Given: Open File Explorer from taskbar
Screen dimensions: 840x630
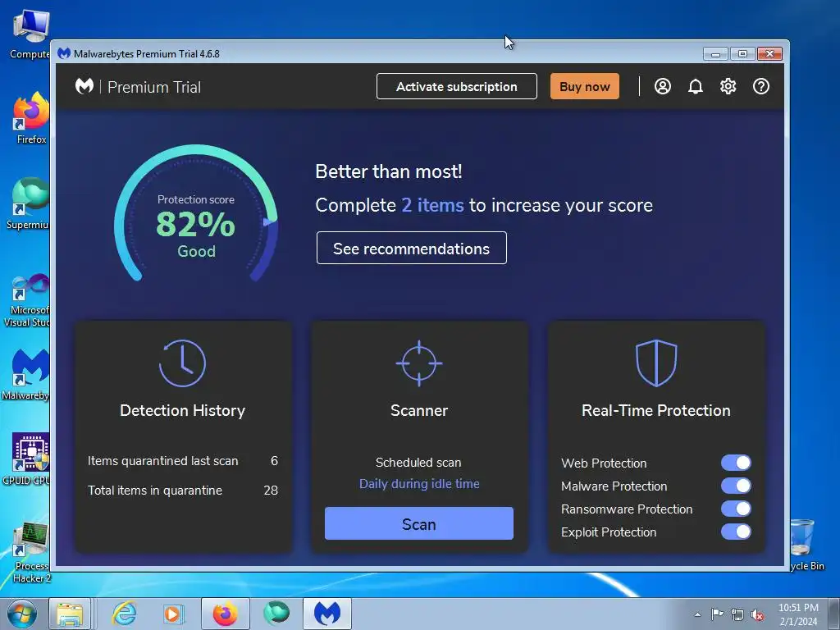Looking at the screenshot, I should tap(70, 614).
